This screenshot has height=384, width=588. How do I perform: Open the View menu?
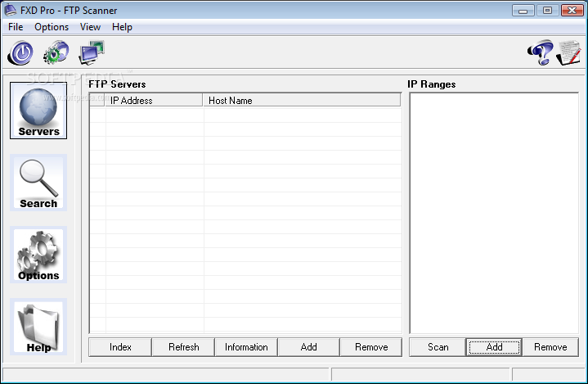click(x=90, y=27)
